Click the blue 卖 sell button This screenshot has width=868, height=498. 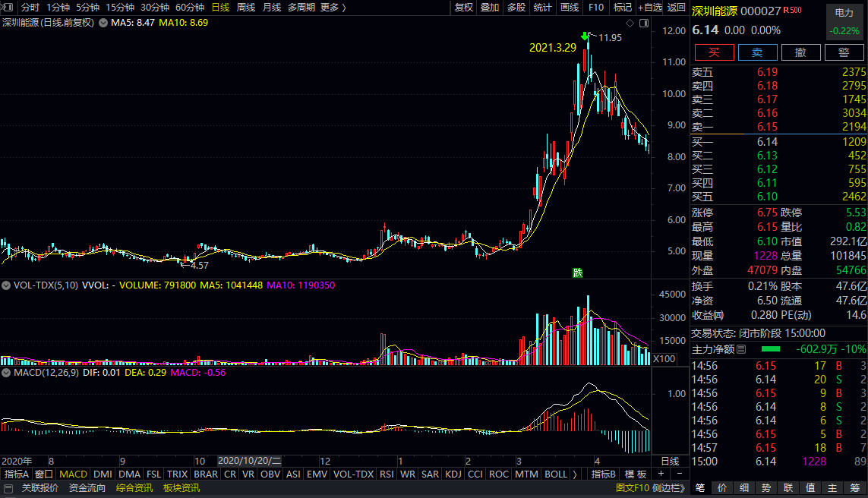pos(757,52)
